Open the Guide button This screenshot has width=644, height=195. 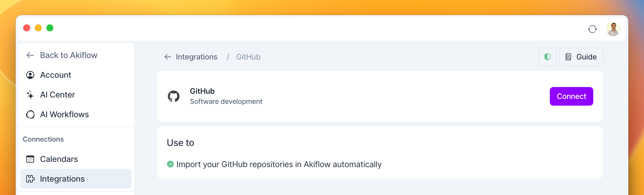click(581, 57)
